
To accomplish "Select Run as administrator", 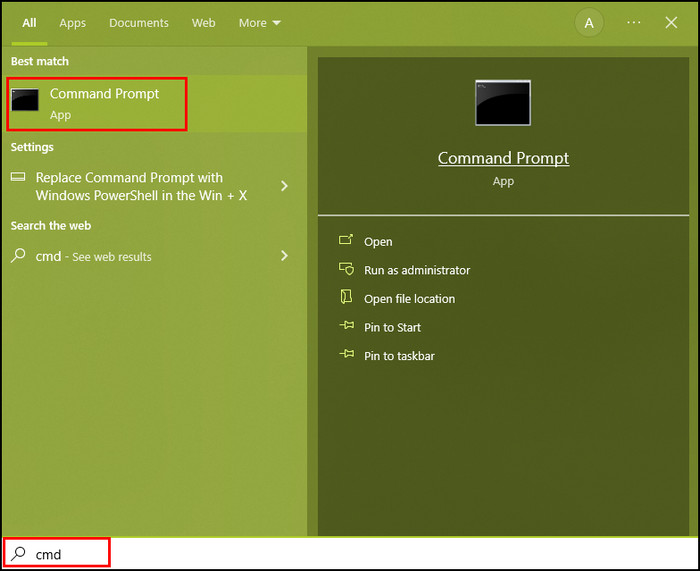I will point(417,270).
